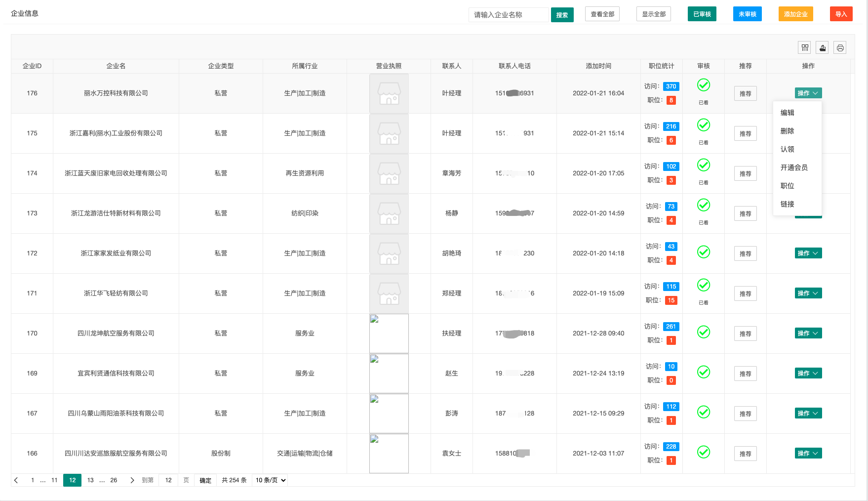Image resolution: width=868 pixels, height=501 pixels.
Task: Open license thumbnail for company 166
Action: coord(389,454)
